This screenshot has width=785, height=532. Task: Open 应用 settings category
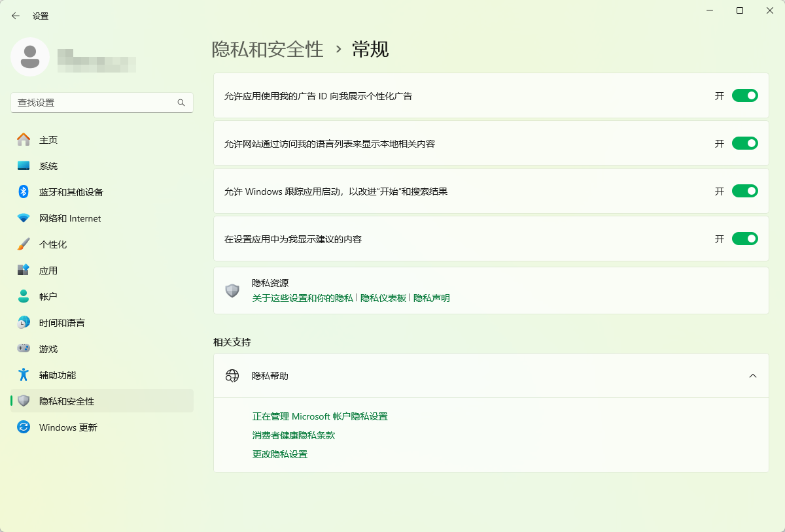(102, 271)
